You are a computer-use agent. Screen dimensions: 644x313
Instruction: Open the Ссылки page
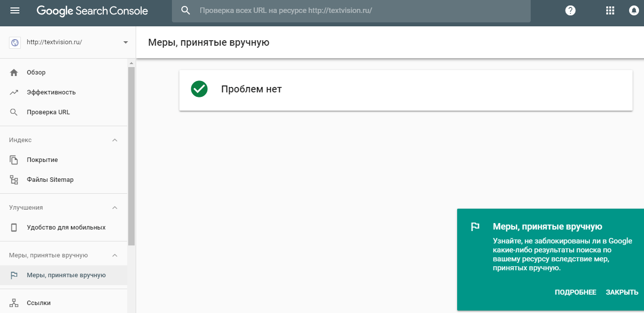[x=39, y=303]
